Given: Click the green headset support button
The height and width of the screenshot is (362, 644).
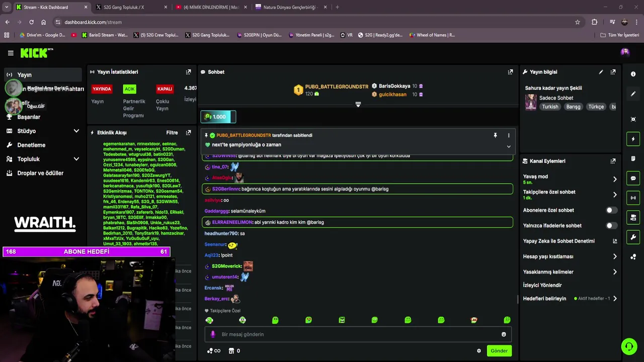Looking at the screenshot, I should 629,346.
